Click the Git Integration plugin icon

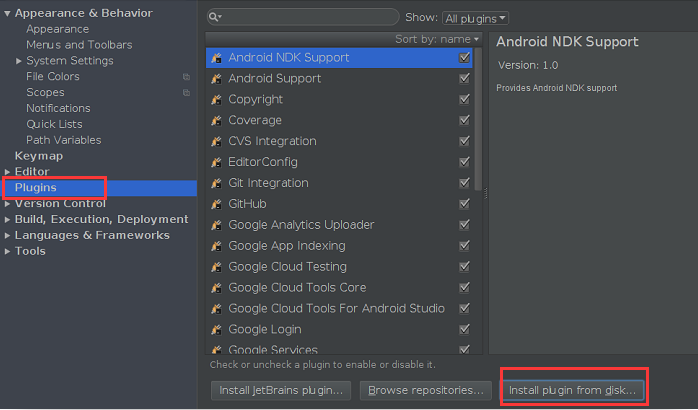[x=217, y=183]
